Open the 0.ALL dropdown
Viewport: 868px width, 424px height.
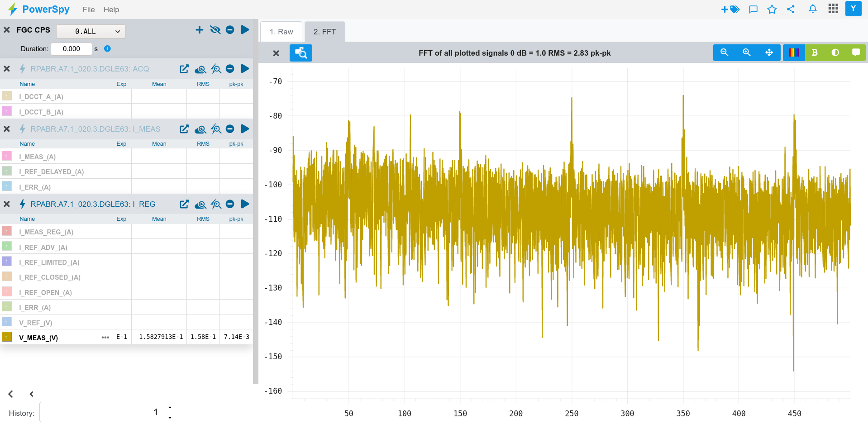tap(91, 31)
